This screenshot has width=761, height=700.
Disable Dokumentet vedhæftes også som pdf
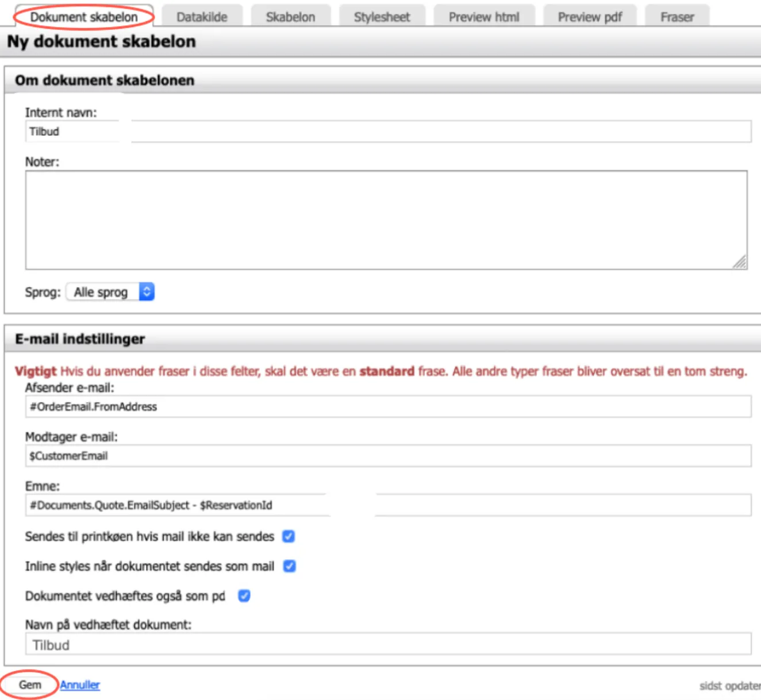tap(244, 596)
